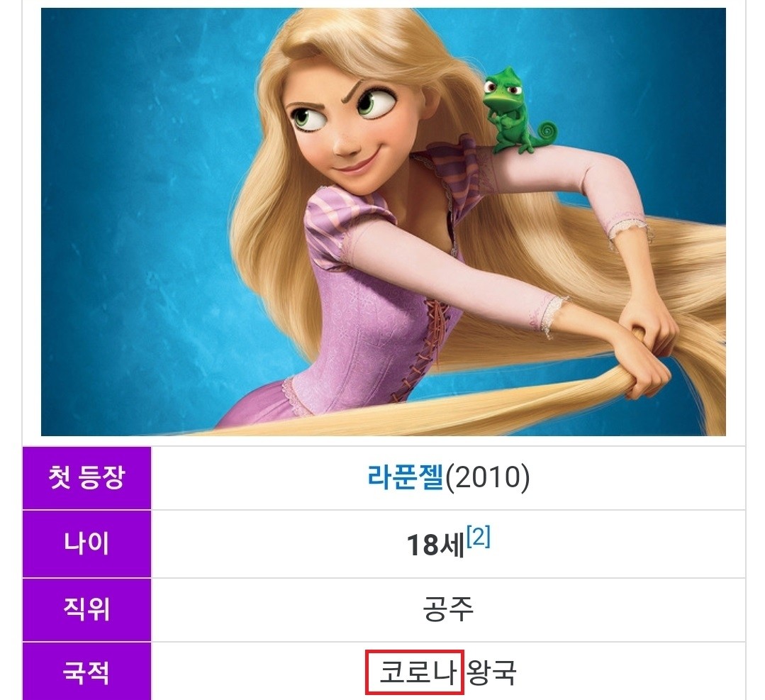Open footnote [2] next to 18세
The image size is (765, 700).
click(478, 538)
